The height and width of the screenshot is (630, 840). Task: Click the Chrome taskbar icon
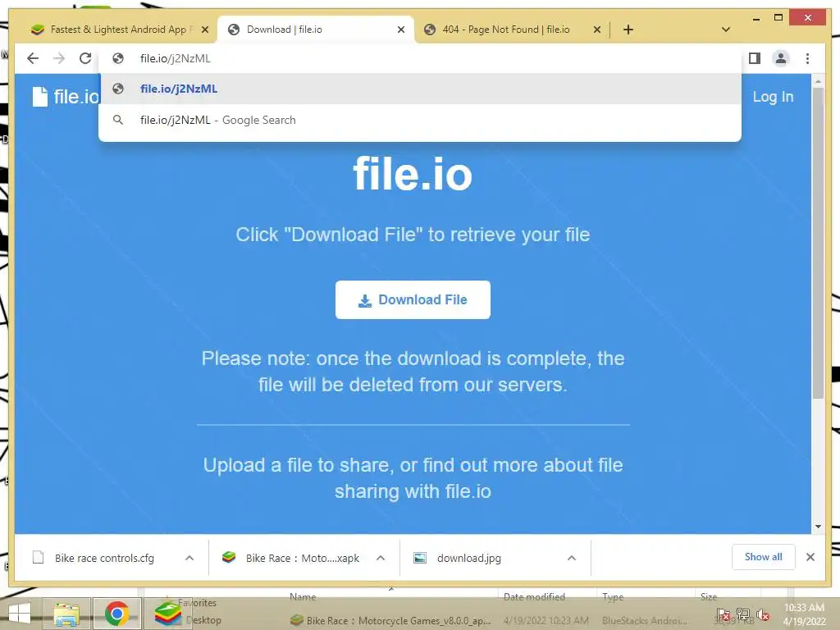coord(116,614)
